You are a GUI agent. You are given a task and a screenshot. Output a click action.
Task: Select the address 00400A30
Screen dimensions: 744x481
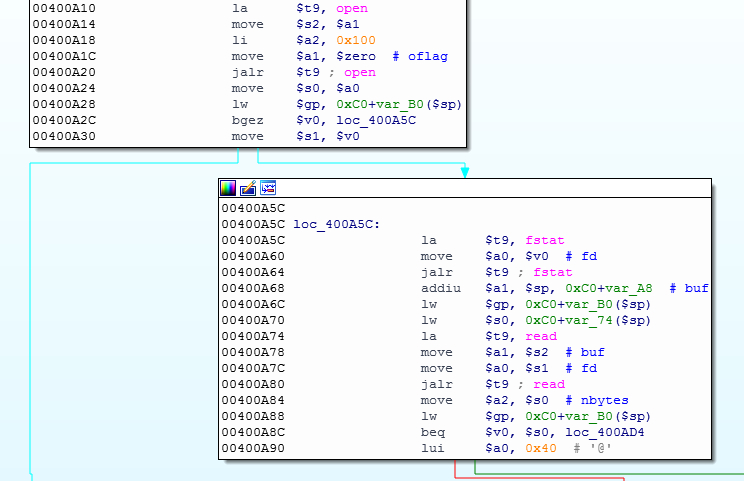(64, 136)
